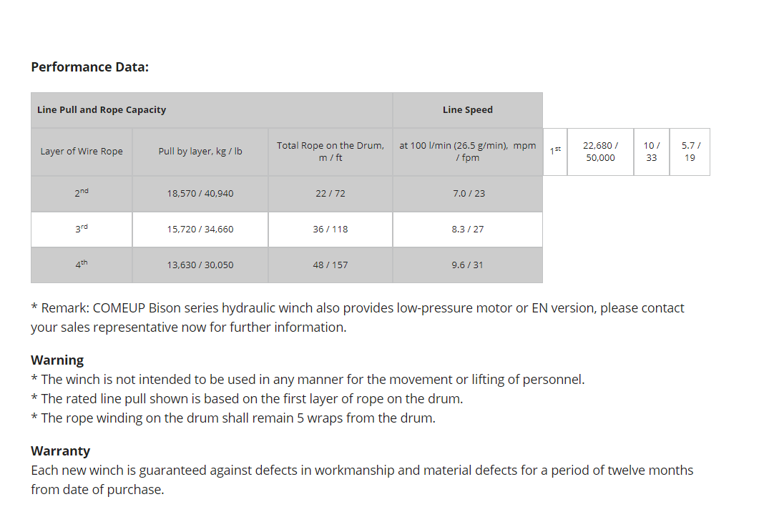Click the 18,570 / 40,940 pull value
Screen dimensions: 774x532
click(x=200, y=194)
